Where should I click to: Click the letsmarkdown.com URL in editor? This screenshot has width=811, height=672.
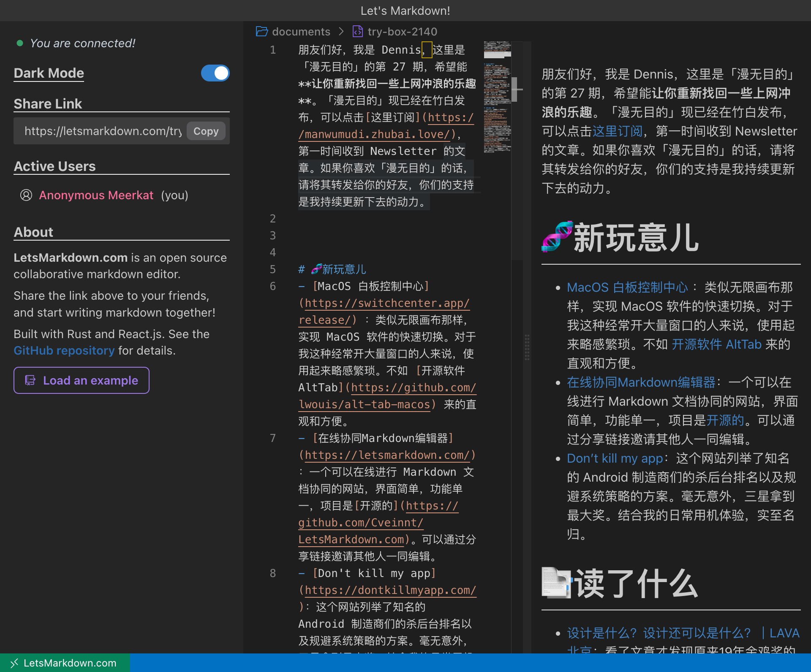387,455
